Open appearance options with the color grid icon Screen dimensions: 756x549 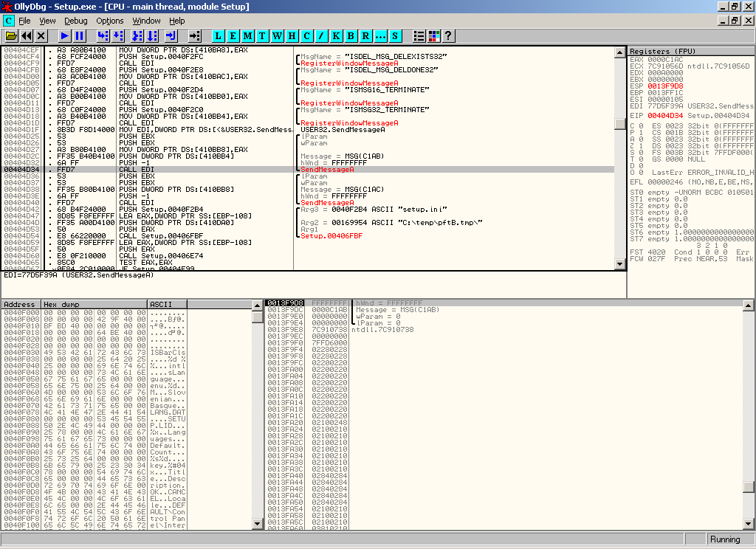(x=434, y=36)
